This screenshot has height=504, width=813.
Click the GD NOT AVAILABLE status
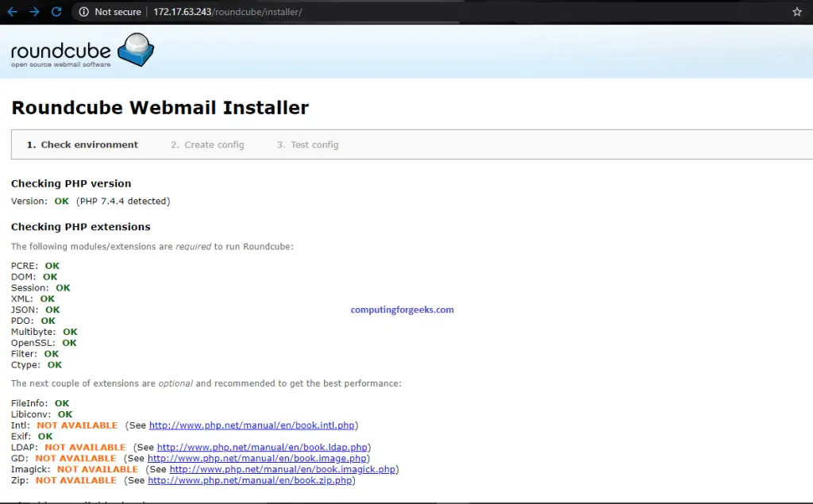[75, 459]
